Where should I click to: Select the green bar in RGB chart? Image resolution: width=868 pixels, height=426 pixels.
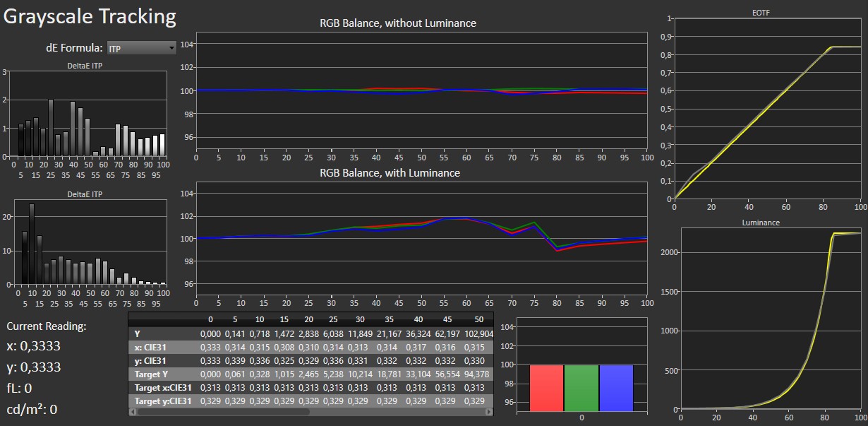pyautogui.click(x=581, y=387)
